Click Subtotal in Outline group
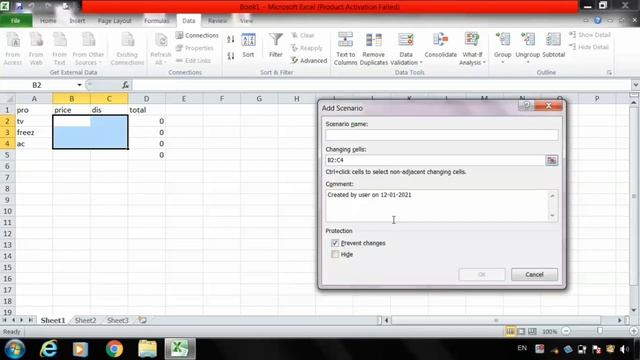640x360 pixels. [x=553, y=45]
